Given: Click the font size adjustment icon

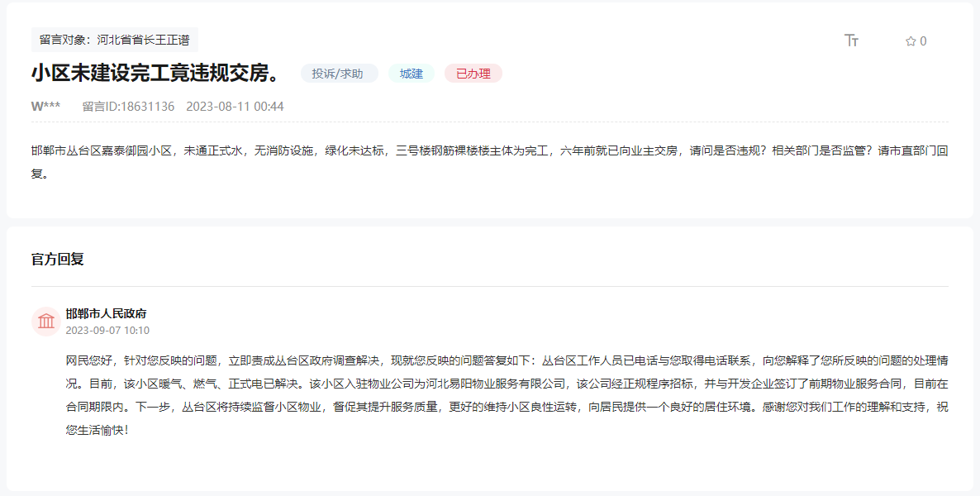Looking at the screenshot, I should click(x=851, y=41).
